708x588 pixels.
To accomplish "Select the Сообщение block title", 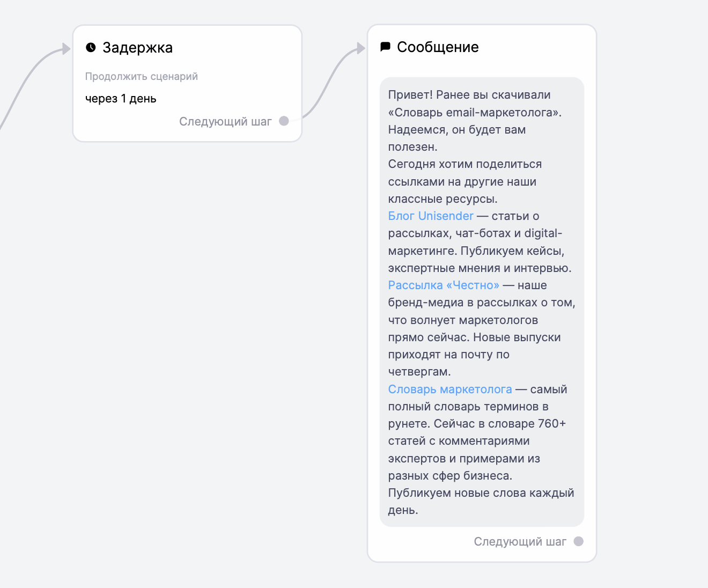I will pyautogui.click(x=438, y=47).
